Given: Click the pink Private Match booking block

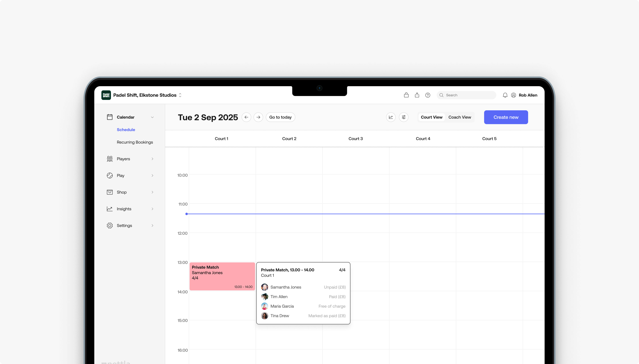Looking at the screenshot, I should click(222, 276).
